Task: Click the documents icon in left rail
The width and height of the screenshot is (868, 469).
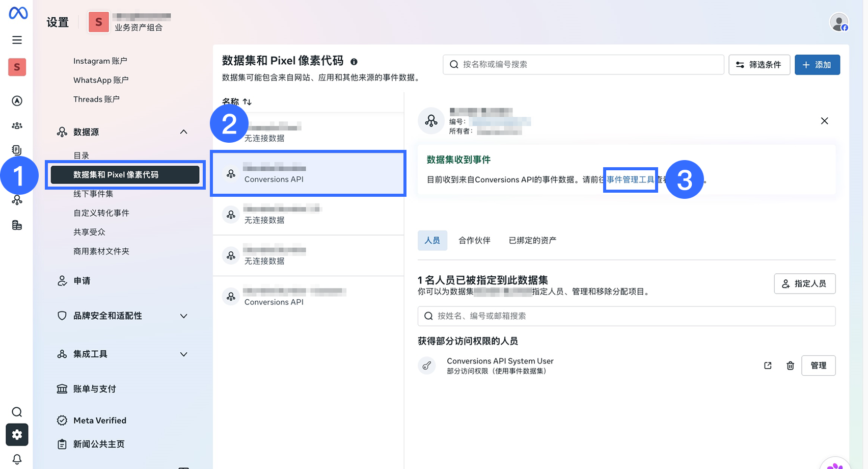Action: (x=17, y=150)
